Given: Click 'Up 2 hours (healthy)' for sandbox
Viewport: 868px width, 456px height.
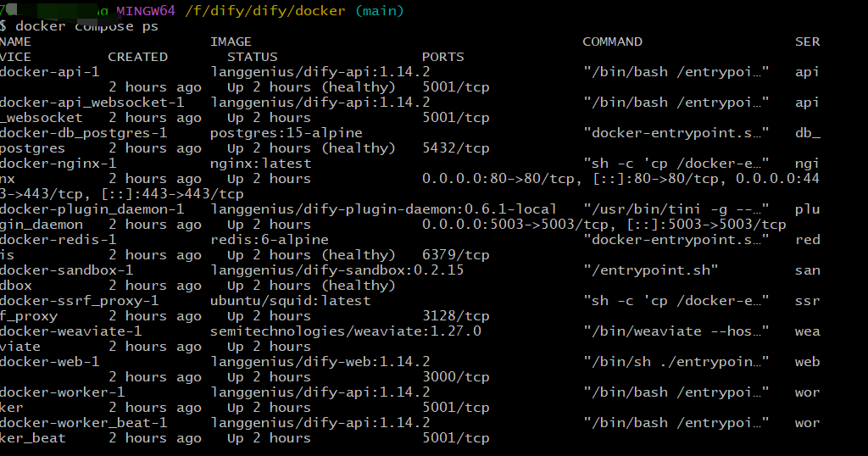Looking at the screenshot, I should click(x=311, y=286).
